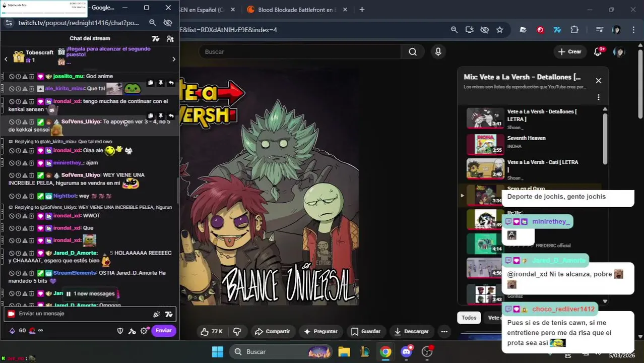
Task: Open the chat community users list icon
Action: (170, 38)
